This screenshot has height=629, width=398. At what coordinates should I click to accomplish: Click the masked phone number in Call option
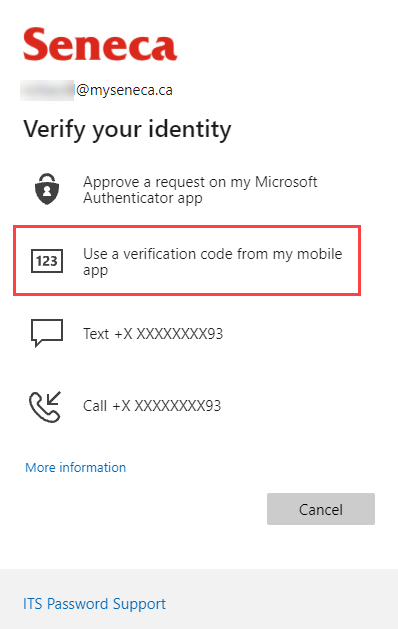coord(167,406)
